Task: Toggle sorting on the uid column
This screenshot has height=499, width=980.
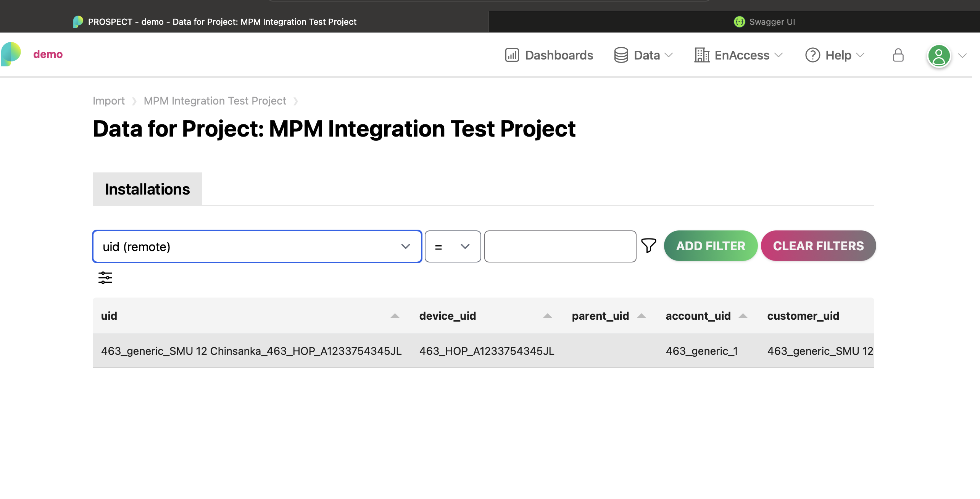Action: pos(394,316)
